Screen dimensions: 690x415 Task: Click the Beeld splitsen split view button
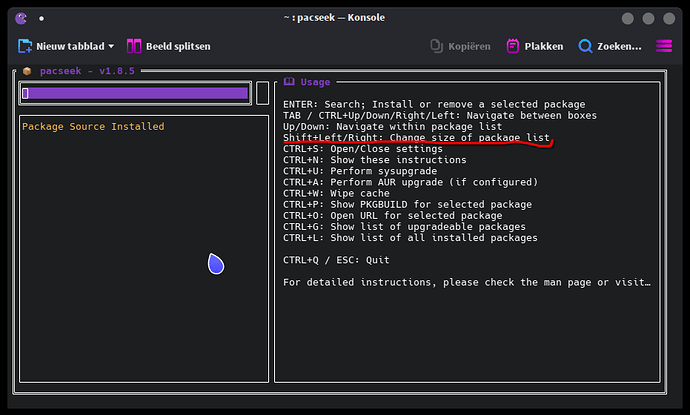169,46
